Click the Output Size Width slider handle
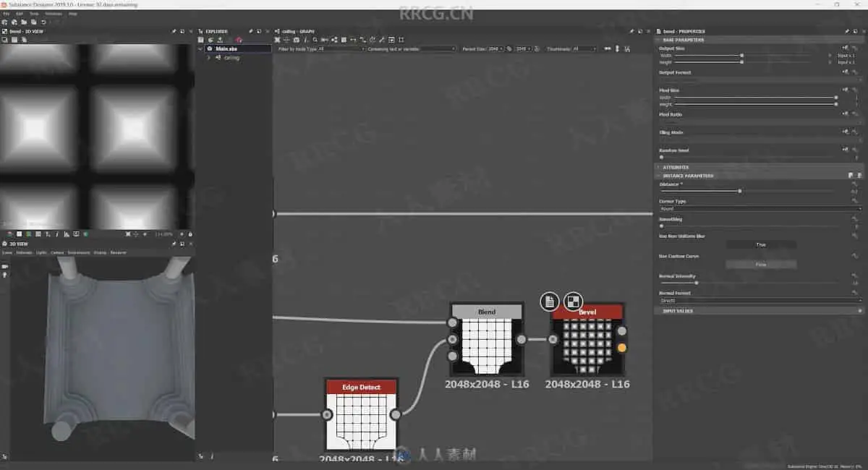This screenshot has height=470, width=868. (x=741, y=55)
